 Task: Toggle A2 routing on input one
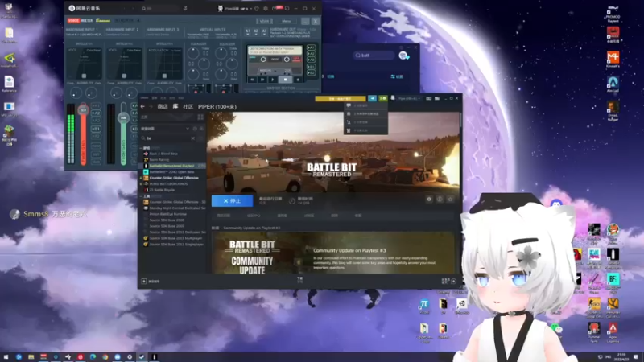point(96,113)
